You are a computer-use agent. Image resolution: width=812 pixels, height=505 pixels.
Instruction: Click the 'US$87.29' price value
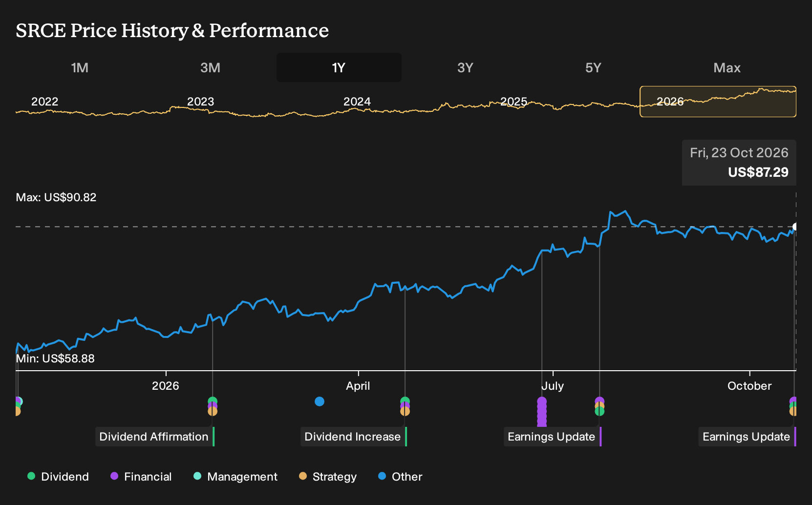[x=758, y=172]
